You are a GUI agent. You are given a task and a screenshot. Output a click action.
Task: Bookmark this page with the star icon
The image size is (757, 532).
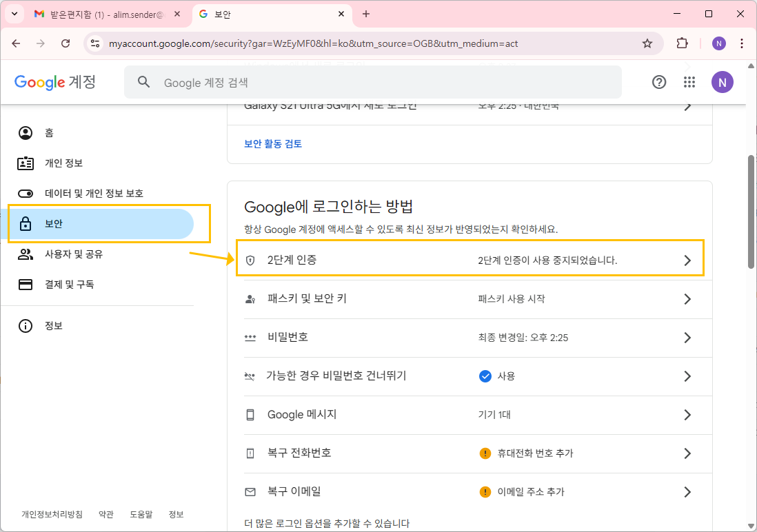647,43
